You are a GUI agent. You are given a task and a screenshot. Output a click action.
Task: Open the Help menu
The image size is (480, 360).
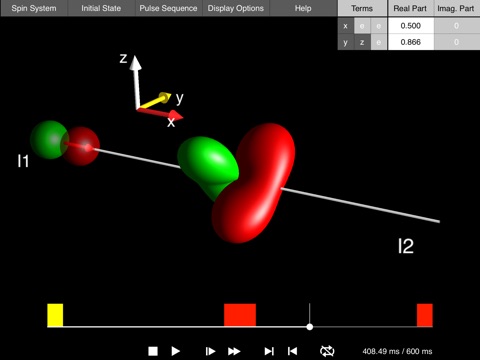coord(303,8)
